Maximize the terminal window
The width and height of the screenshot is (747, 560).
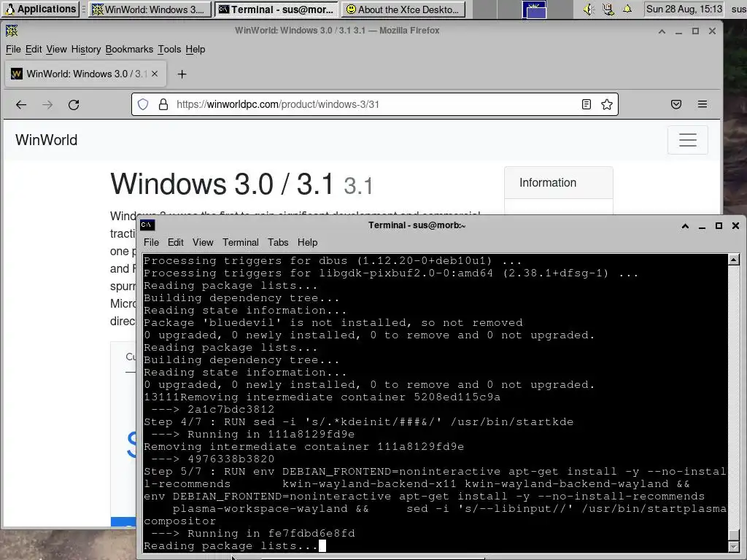[719, 226]
